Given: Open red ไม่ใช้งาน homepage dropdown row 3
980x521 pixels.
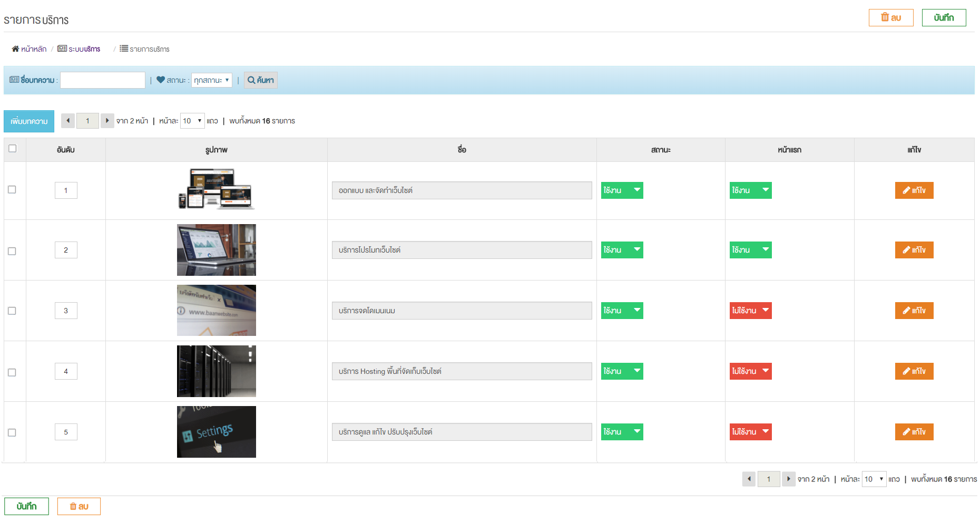Looking at the screenshot, I should click(751, 311).
